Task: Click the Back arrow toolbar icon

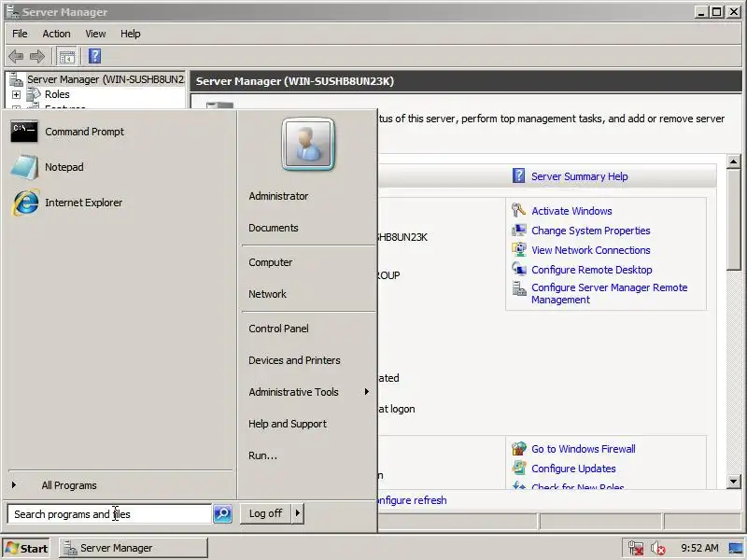Action: pyautogui.click(x=16, y=57)
